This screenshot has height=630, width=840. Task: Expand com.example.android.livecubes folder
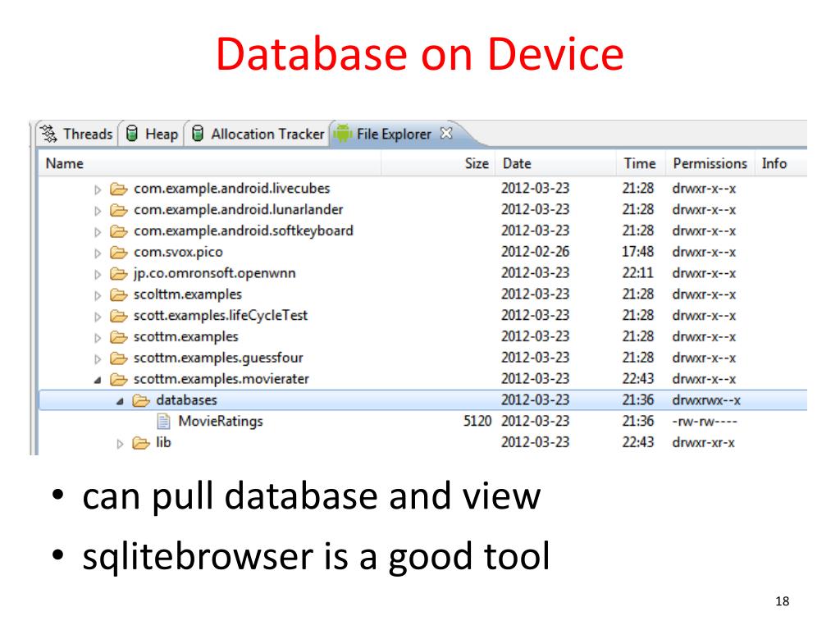coord(98,189)
